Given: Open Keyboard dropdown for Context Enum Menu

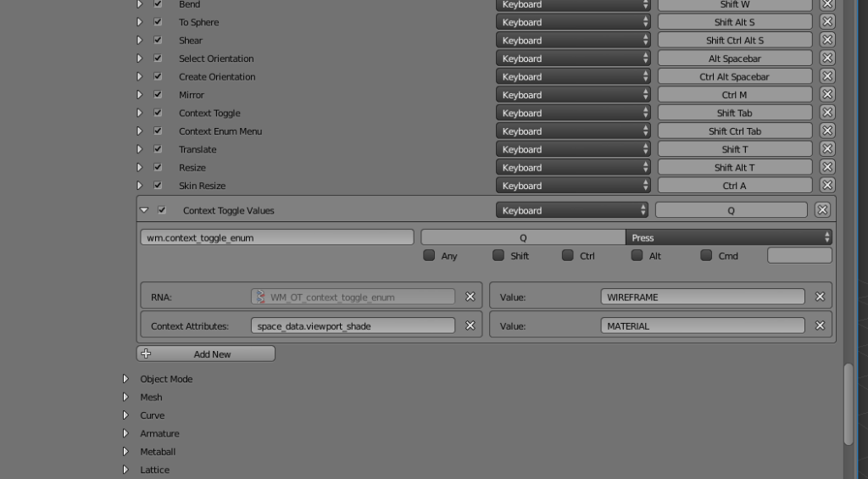Looking at the screenshot, I should pyautogui.click(x=573, y=131).
